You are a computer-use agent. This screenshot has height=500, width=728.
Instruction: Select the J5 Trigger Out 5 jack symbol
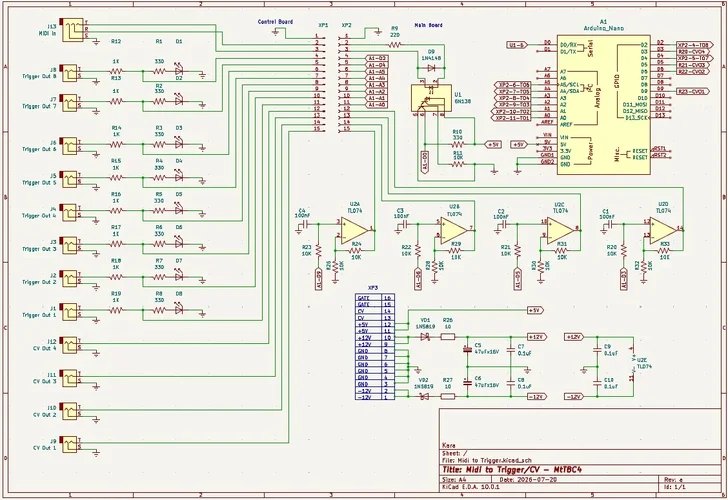[69, 178]
